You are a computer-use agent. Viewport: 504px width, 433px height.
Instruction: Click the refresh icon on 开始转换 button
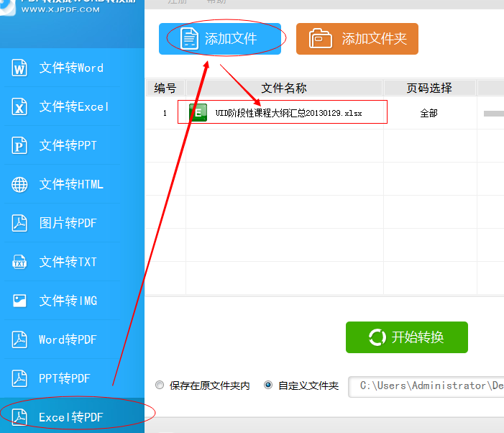point(377,337)
